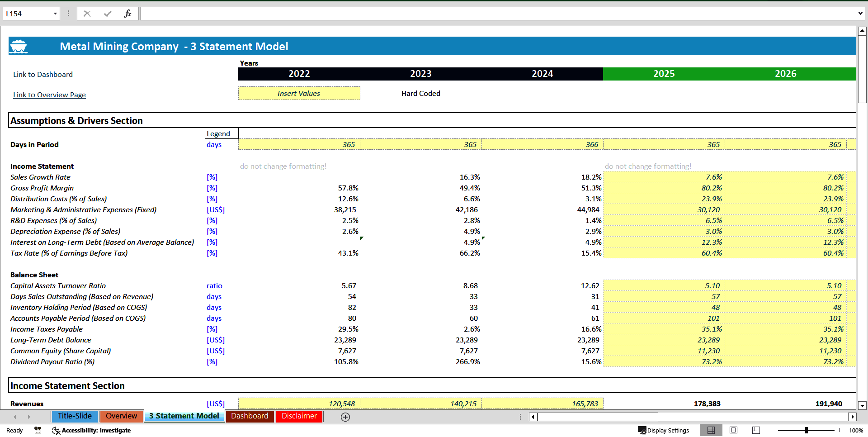Select 2022 Inventory Holding Period 82 cell
Viewport: 868px width, 437px height.
pos(299,307)
